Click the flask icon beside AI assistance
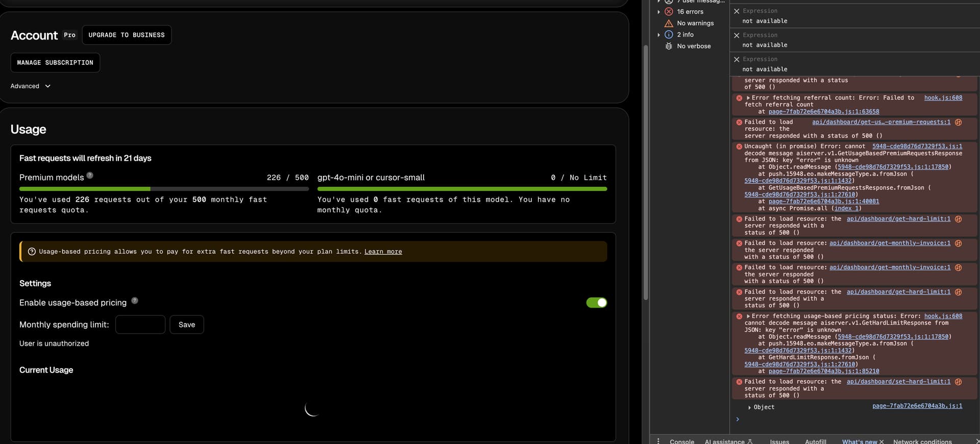This screenshot has height=444, width=980. point(750,441)
